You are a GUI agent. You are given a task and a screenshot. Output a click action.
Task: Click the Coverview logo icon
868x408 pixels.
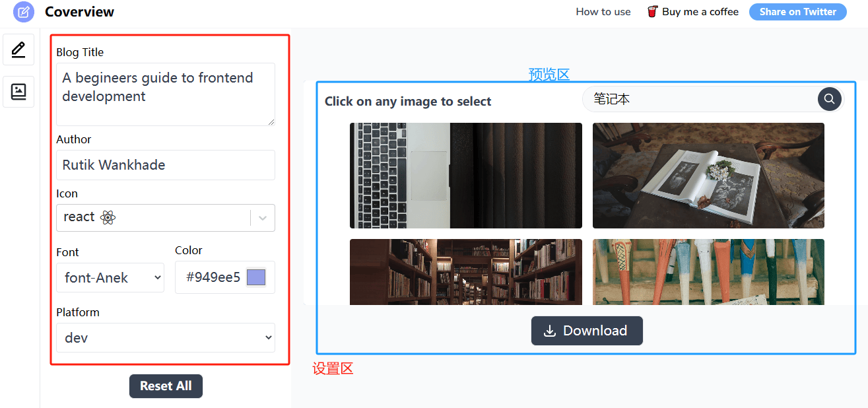[22, 12]
